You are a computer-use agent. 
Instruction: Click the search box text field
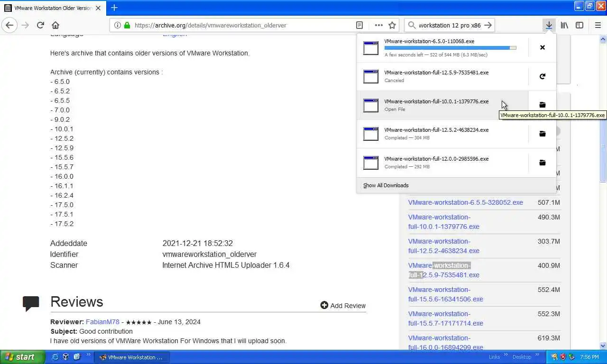pos(450,25)
